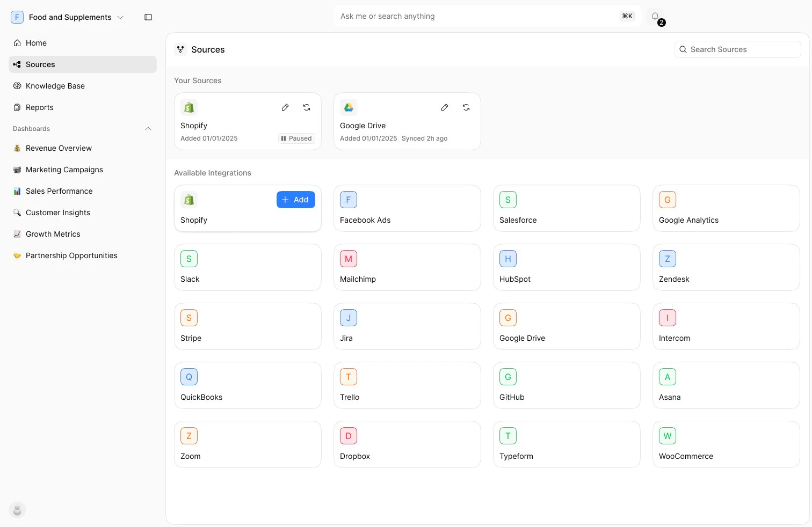Select the Dropbox integration card
This screenshot has width=812, height=527.
(407, 444)
